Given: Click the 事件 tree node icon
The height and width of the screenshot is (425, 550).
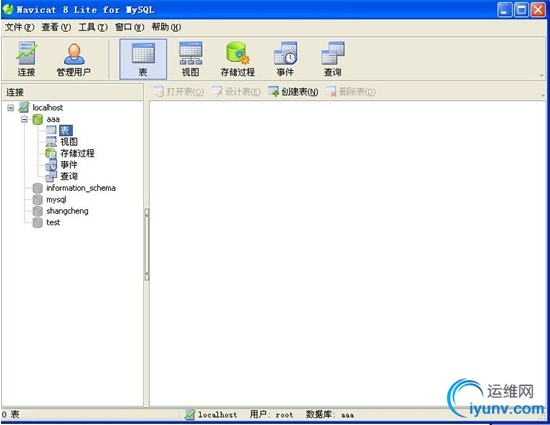Looking at the screenshot, I should pyautogui.click(x=51, y=164).
